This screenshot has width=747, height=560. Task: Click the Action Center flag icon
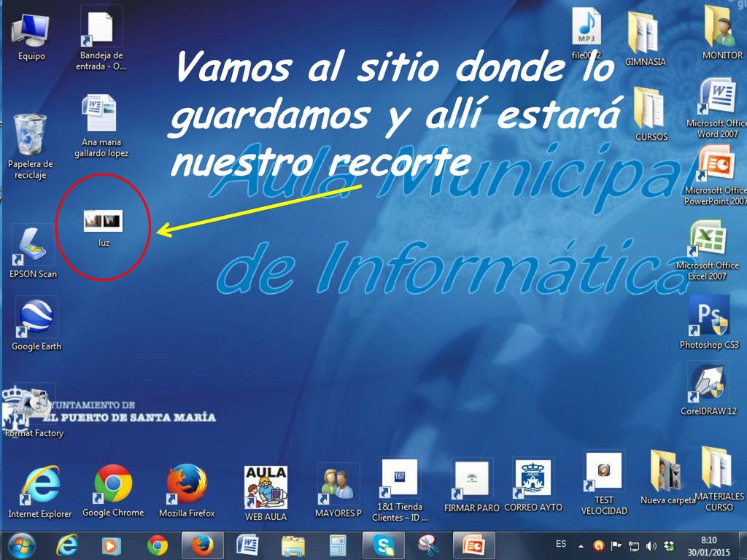pyautogui.click(x=616, y=545)
